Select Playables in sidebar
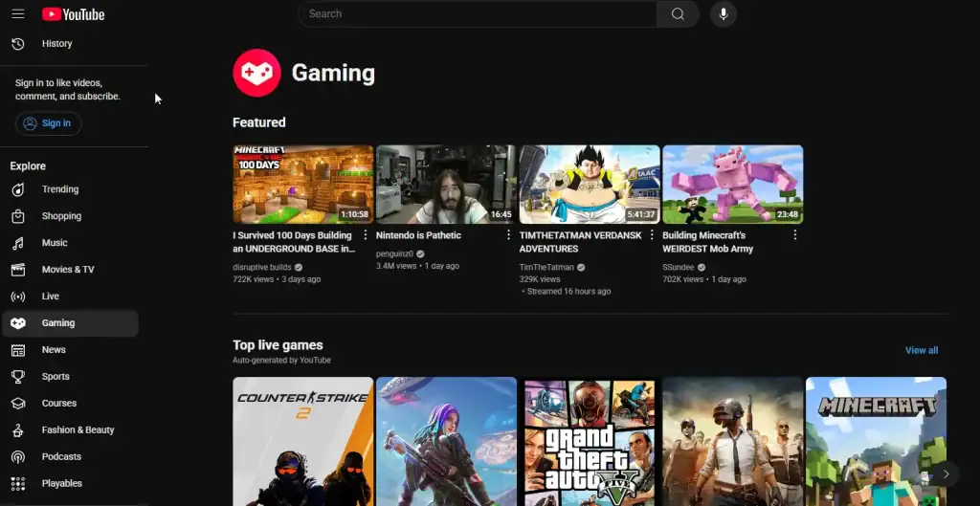Screen dimensions: 980x506 click(x=70, y=483)
